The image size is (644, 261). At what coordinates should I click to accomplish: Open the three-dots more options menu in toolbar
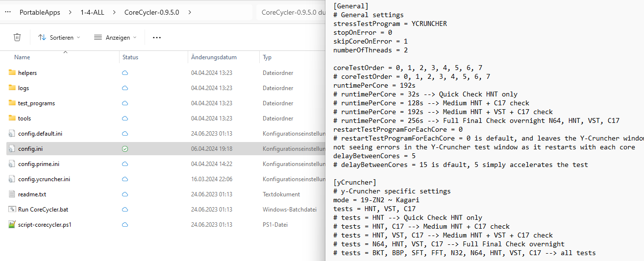pos(157,37)
